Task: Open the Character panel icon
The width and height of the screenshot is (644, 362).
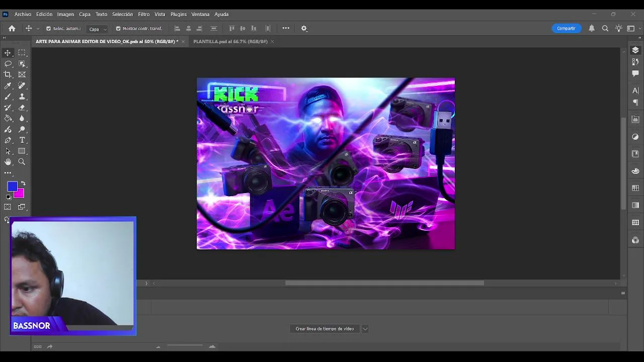Action: [635, 91]
